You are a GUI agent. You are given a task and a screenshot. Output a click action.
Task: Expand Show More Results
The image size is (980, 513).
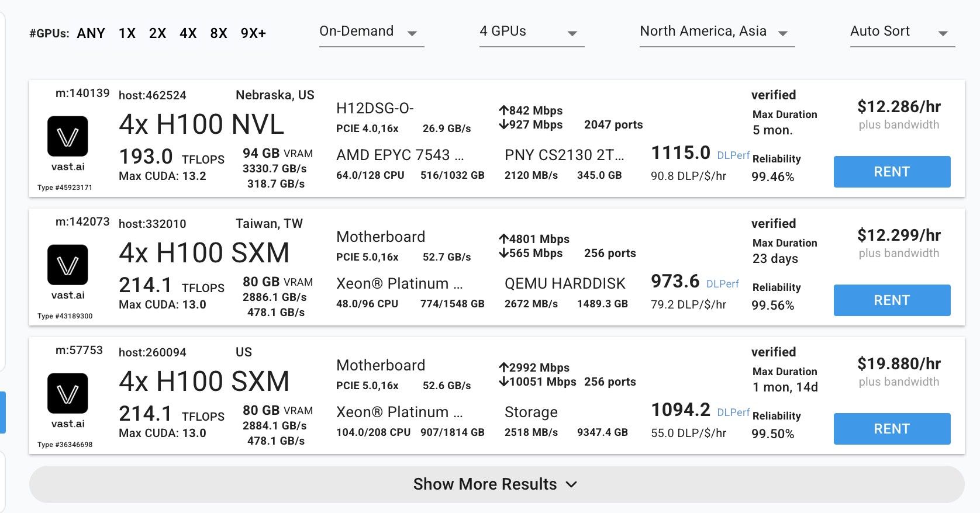tap(496, 484)
